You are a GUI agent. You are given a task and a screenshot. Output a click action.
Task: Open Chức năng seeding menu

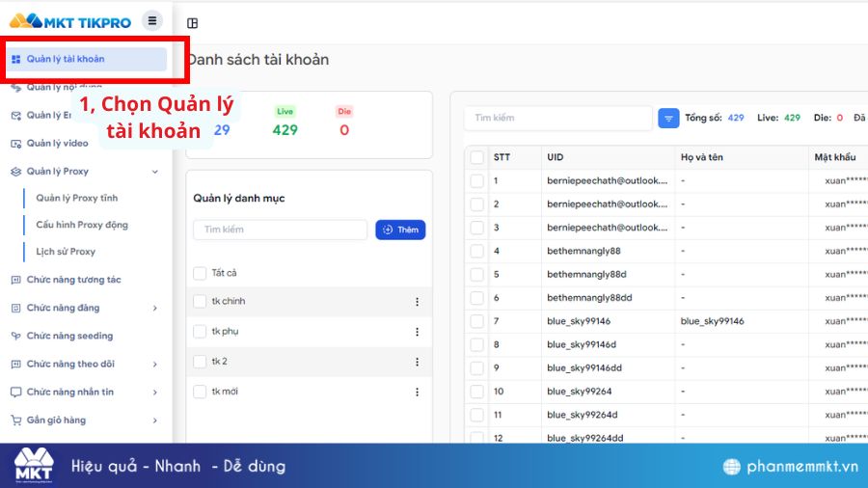click(x=69, y=336)
